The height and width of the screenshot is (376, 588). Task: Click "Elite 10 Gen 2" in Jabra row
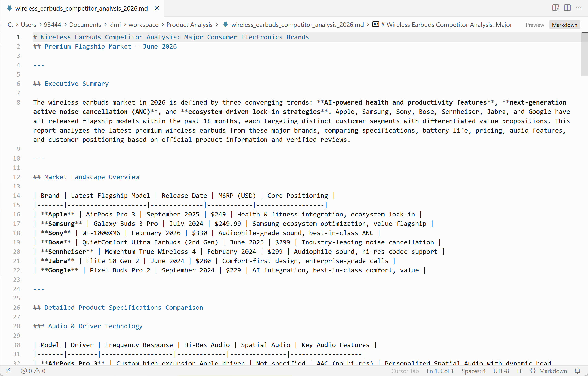coord(112,261)
